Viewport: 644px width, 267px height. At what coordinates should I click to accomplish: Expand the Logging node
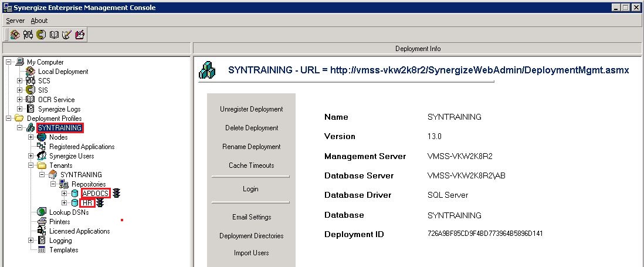(31, 241)
